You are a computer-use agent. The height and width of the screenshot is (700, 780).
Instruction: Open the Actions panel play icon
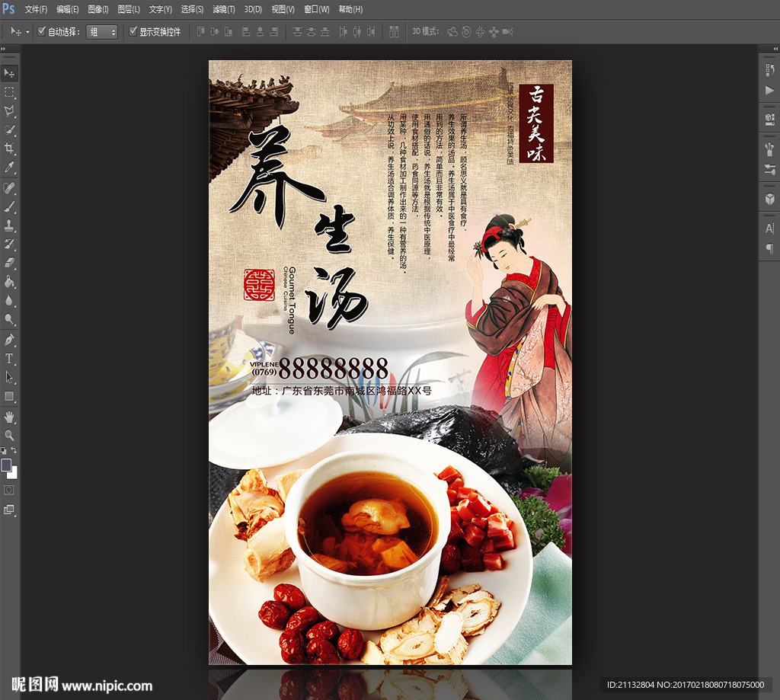(769, 90)
